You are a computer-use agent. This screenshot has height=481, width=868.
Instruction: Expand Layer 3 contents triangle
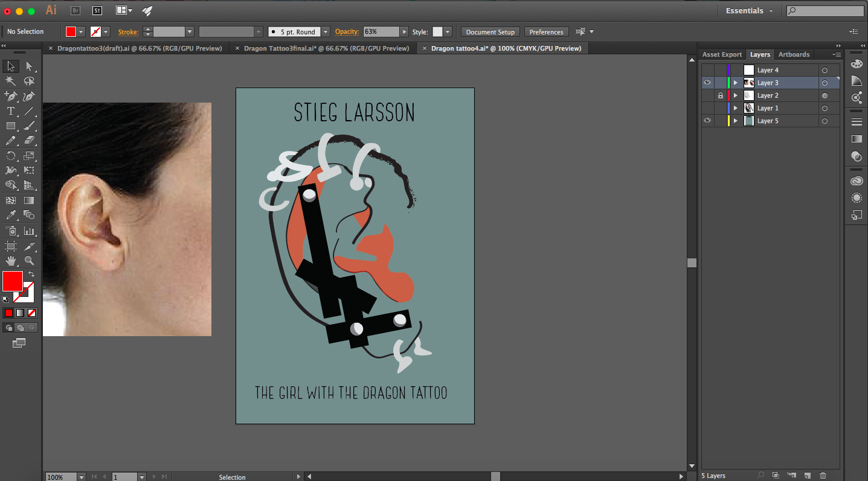click(x=735, y=83)
